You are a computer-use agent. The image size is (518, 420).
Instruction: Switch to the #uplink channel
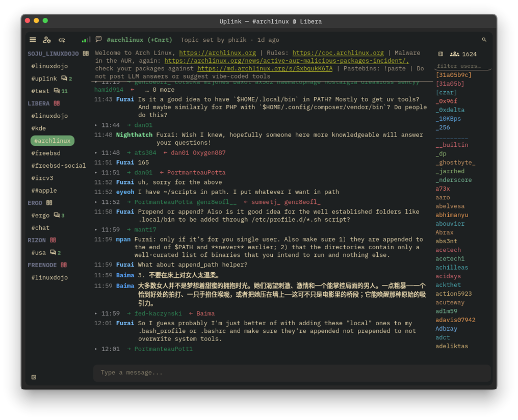(x=44, y=78)
